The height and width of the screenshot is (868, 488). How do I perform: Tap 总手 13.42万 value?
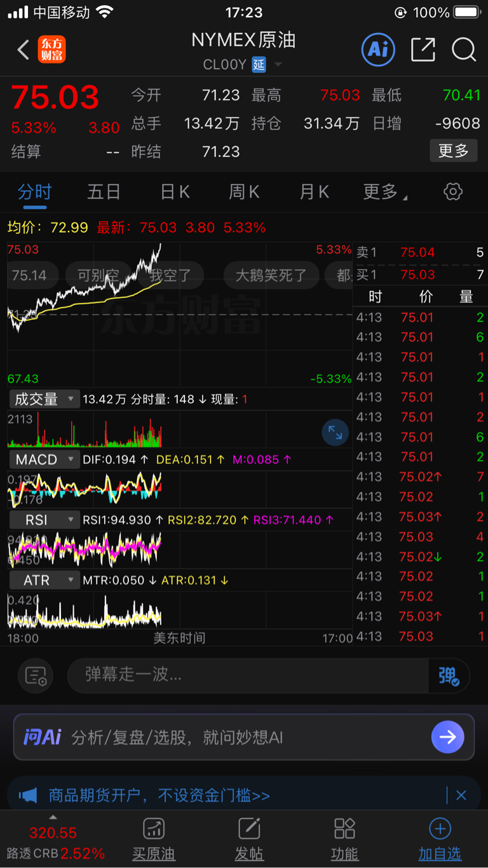tap(212, 123)
